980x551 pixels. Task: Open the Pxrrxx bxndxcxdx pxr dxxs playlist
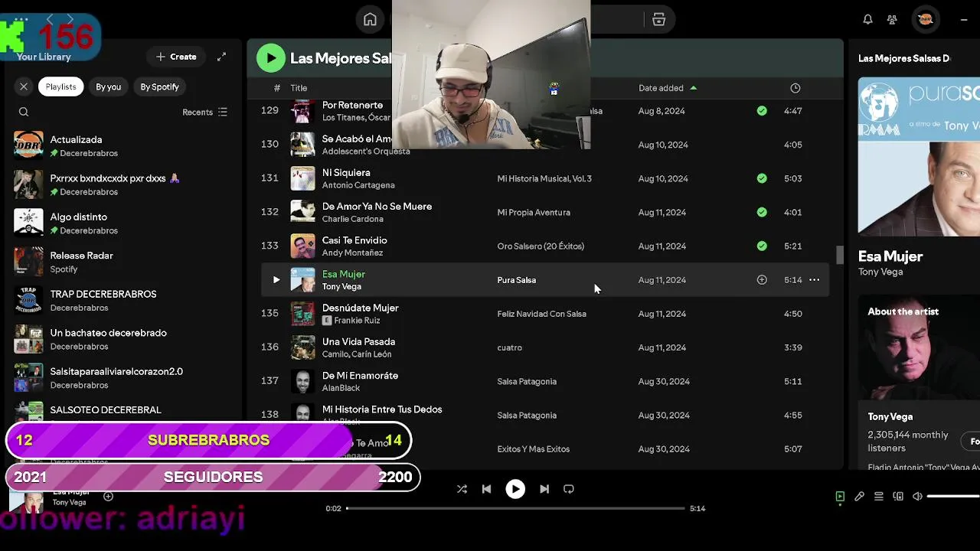(x=122, y=184)
